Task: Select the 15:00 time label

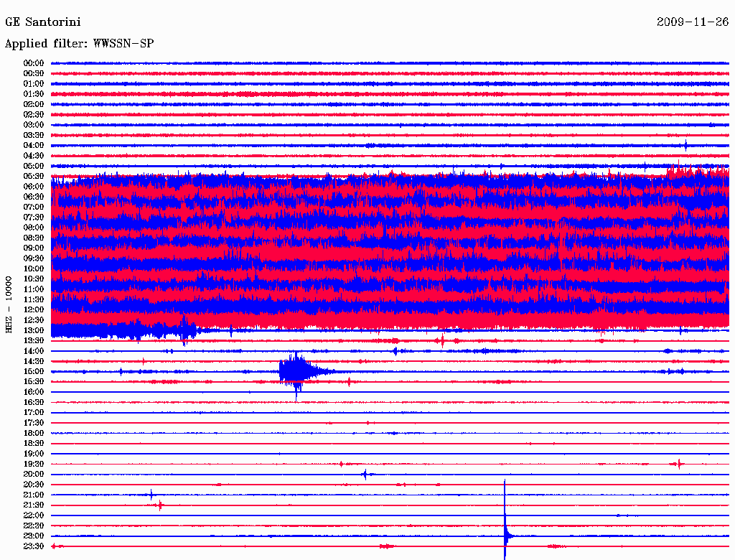Action: (34, 372)
